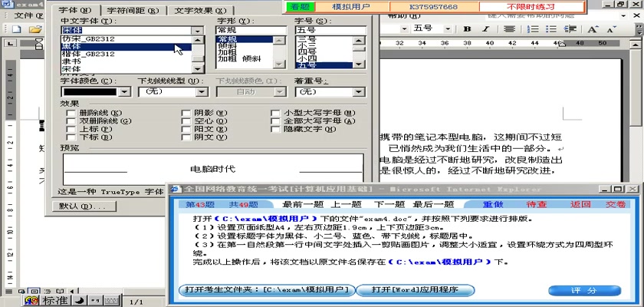Open the 下划线线型 underline style dropdown

(202, 91)
